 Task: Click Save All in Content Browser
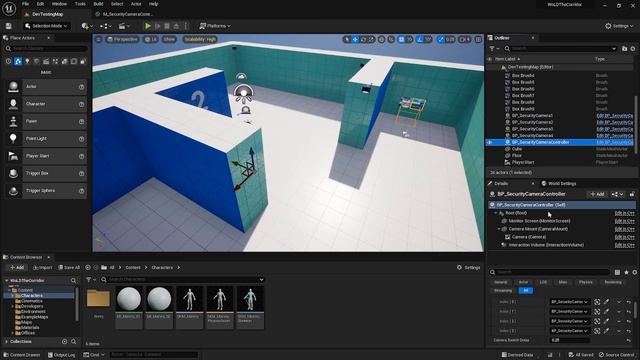tap(69, 268)
